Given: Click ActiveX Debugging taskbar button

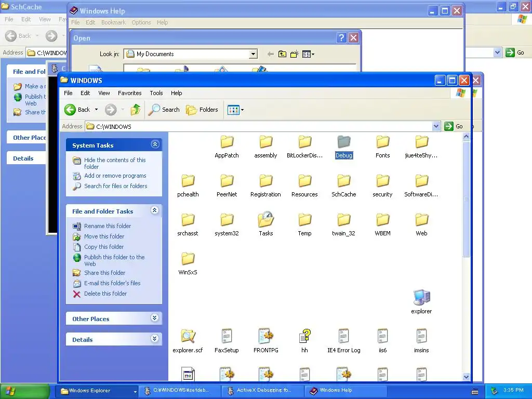Looking at the screenshot, I should (263, 391).
